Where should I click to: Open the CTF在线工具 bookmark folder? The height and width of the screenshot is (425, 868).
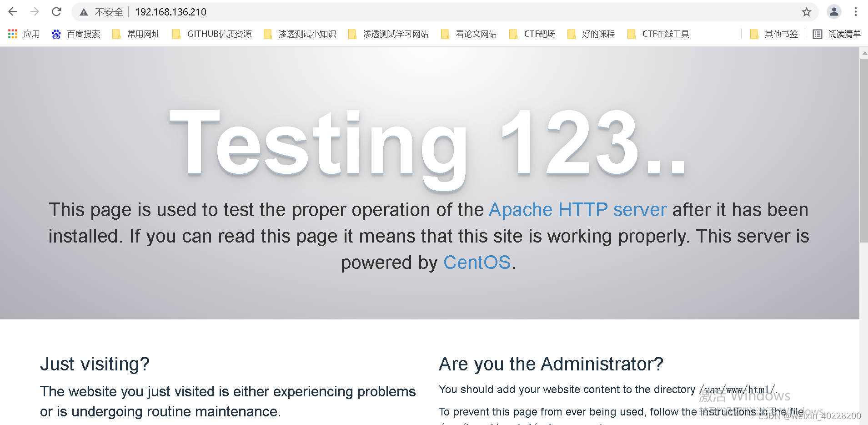coord(658,34)
